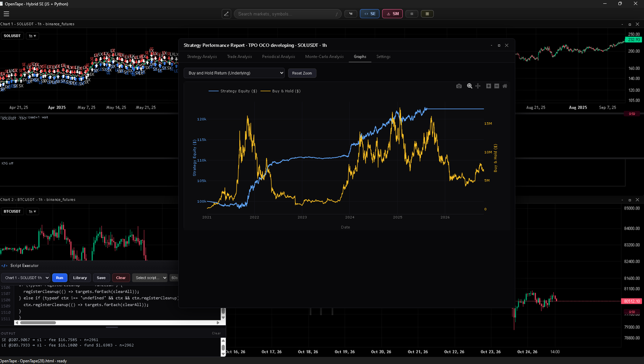The width and height of the screenshot is (644, 364).
Task: Click the BTCUSDT symbol label on Chart 2
Action: pos(12,212)
